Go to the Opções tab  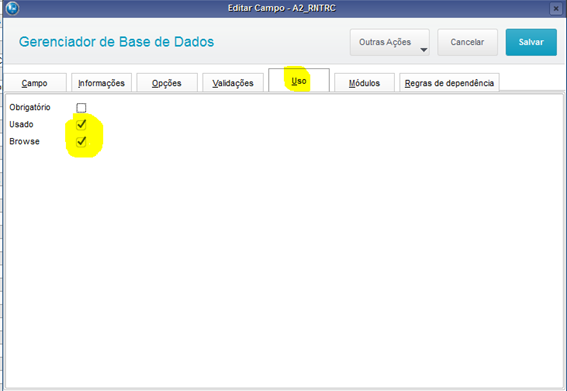[167, 83]
